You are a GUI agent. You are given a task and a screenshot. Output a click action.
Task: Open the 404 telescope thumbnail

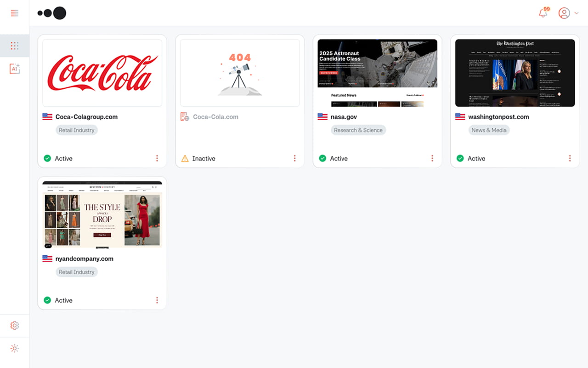pos(240,73)
